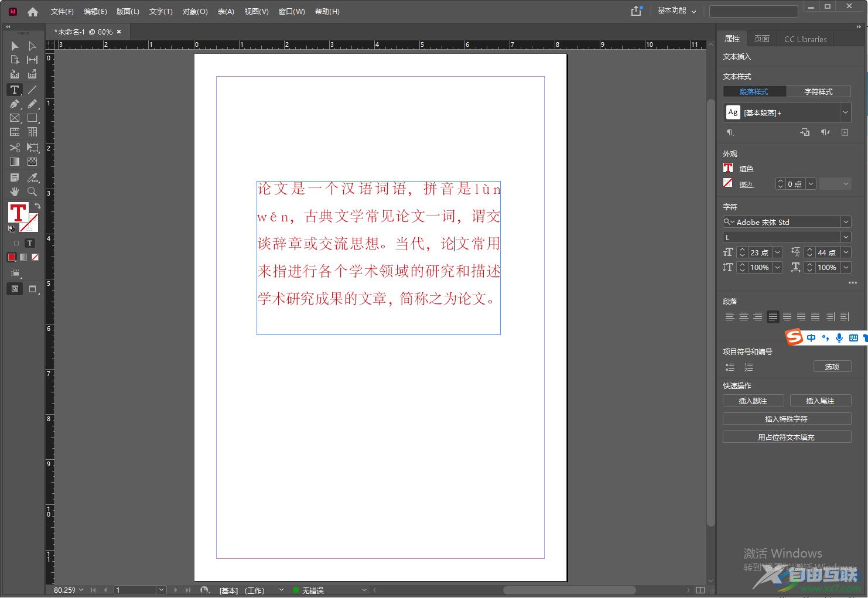Click the Share document icon
This screenshot has height=598, width=868.
[x=637, y=11]
